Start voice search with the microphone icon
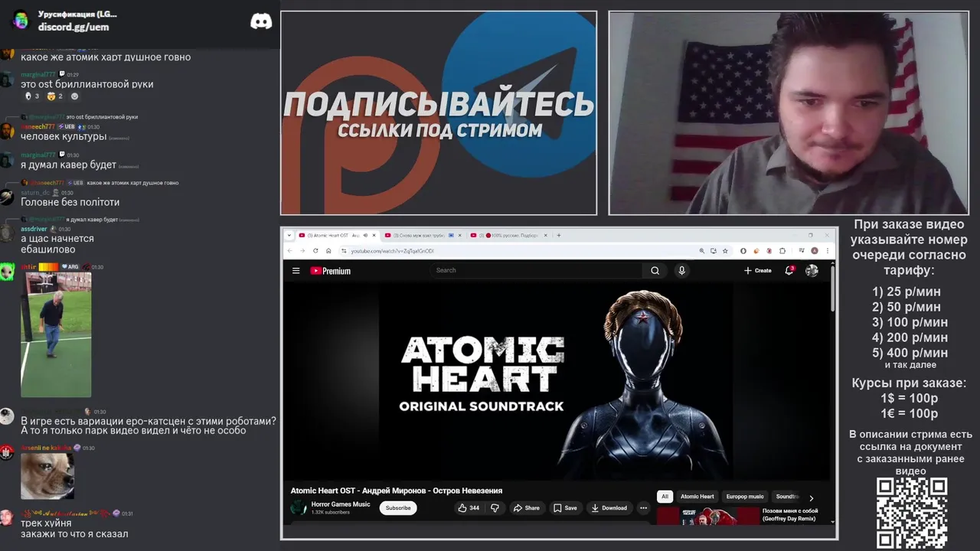Viewport: 980px width, 551px height. [681, 270]
